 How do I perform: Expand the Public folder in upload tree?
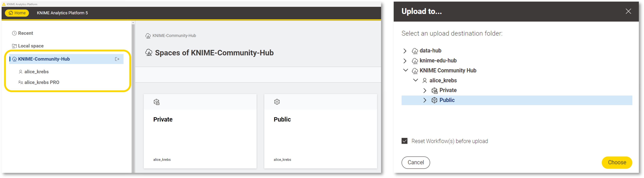(x=425, y=100)
